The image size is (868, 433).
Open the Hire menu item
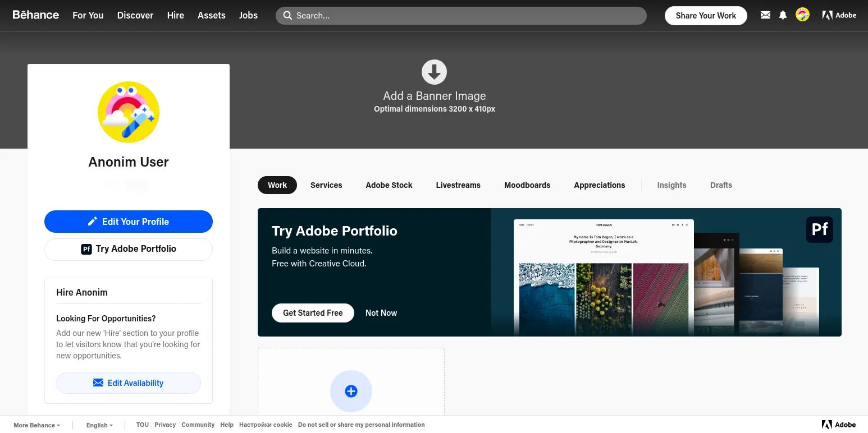176,15
